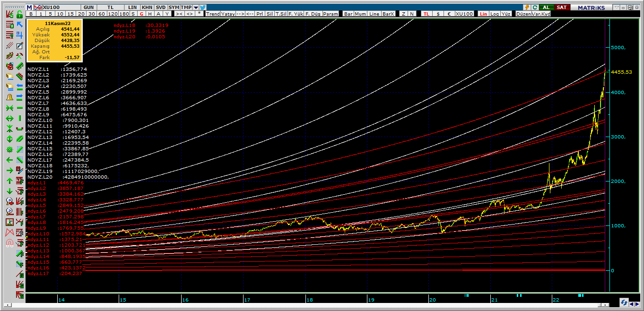Select the H weekly period button
The width and height of the screenshot is (644, 311).
150,14
